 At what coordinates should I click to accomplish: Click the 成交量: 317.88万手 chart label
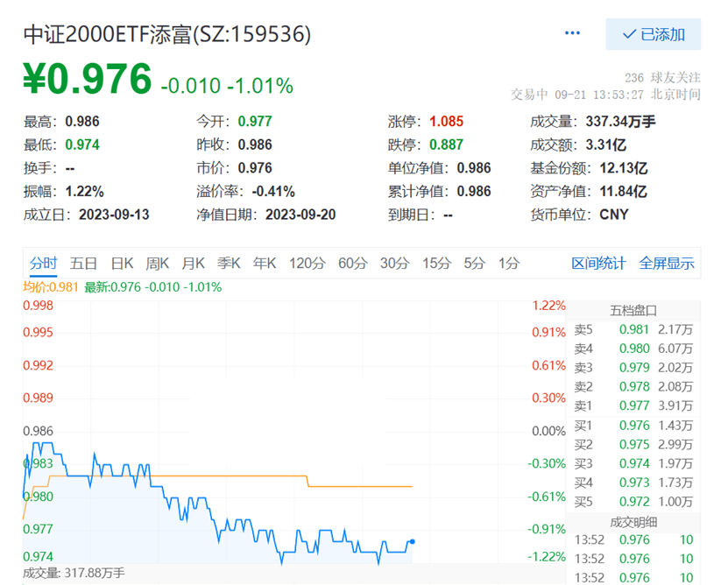(74, 573)
